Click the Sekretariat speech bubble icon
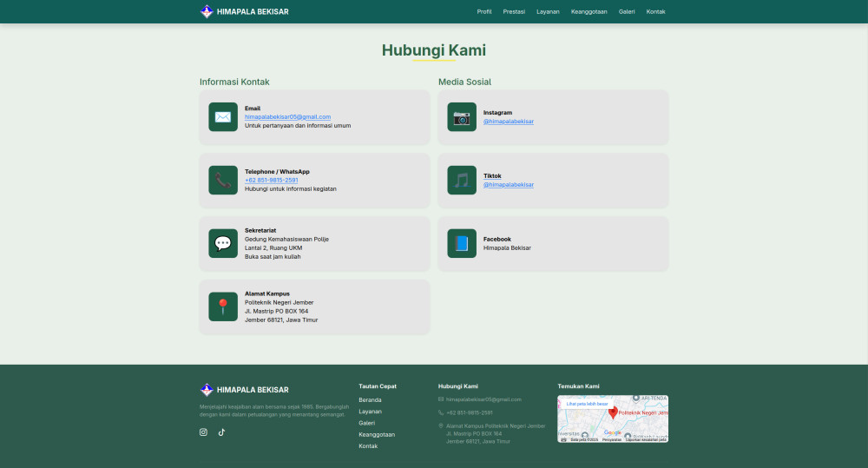The image size is (868, 468). point(223,243)
